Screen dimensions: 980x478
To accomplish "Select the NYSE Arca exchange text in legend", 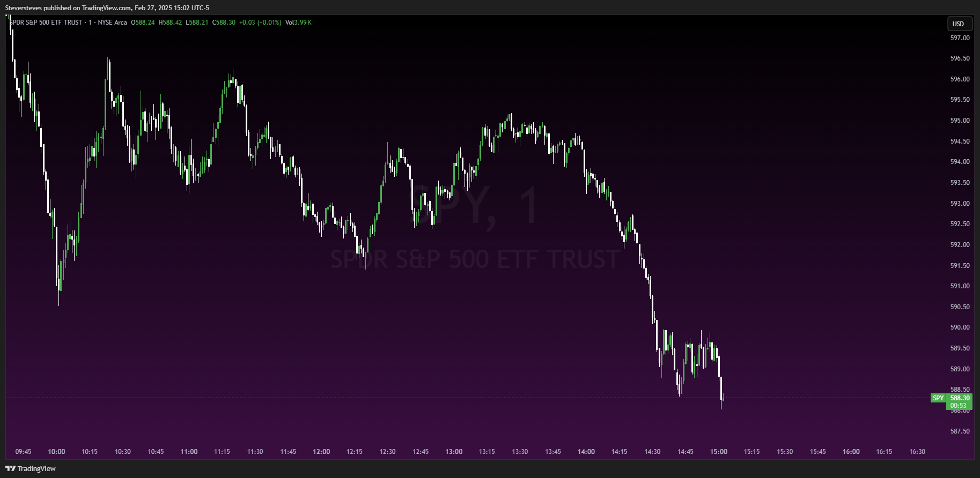I will point(112,23).
